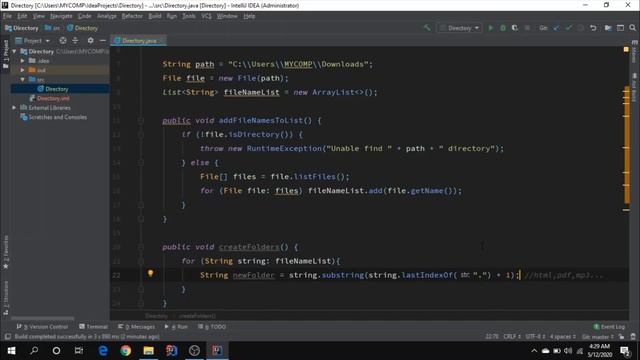Open the Git: master branch dropdown
This screenshot has width=640, height=360.
pyautogui.click(x=598, y=337)
